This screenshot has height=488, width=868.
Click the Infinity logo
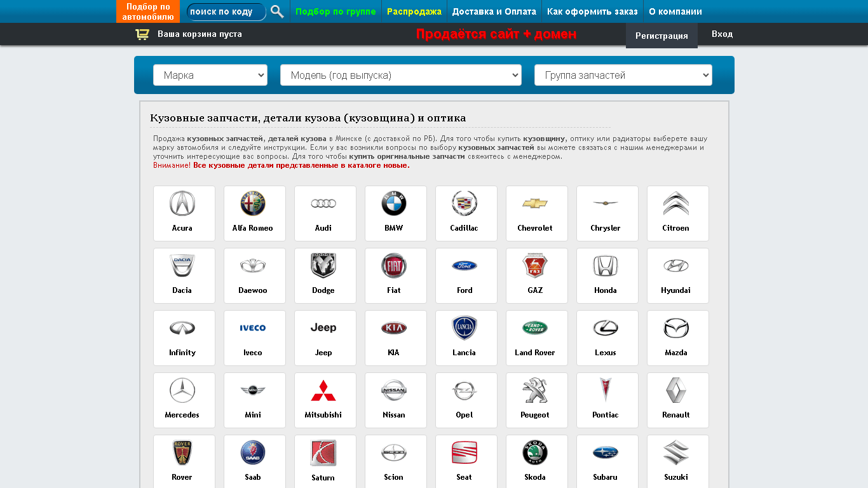coord(182,328)
